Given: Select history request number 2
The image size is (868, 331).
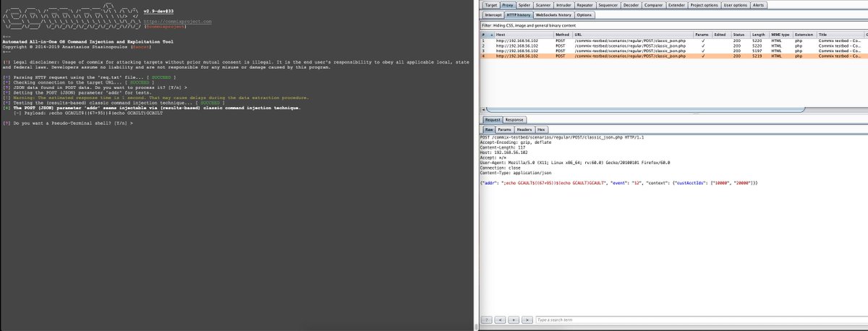Looking at the screenshot, I should point(674,46).
